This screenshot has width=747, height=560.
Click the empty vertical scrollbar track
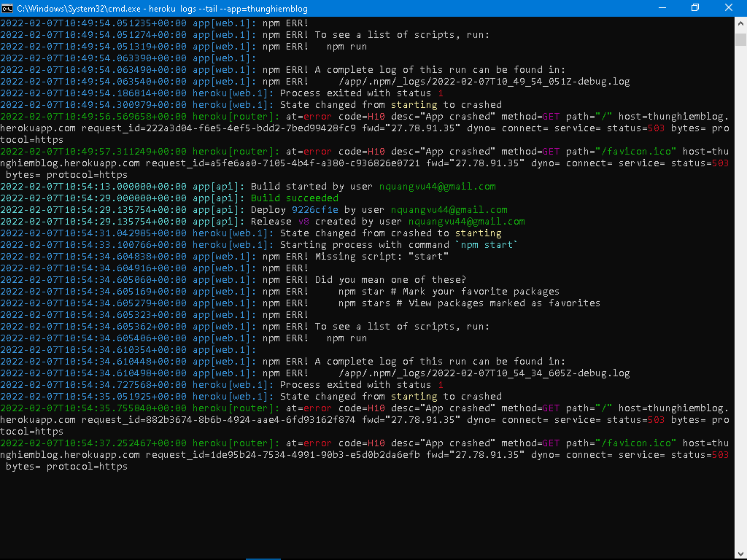pos(740,295)
